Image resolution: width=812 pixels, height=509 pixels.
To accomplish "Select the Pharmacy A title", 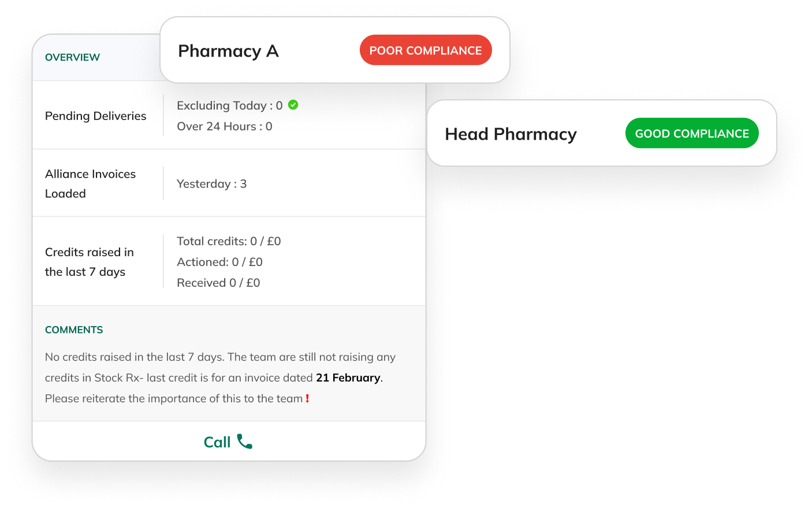I will pos(228,51).
